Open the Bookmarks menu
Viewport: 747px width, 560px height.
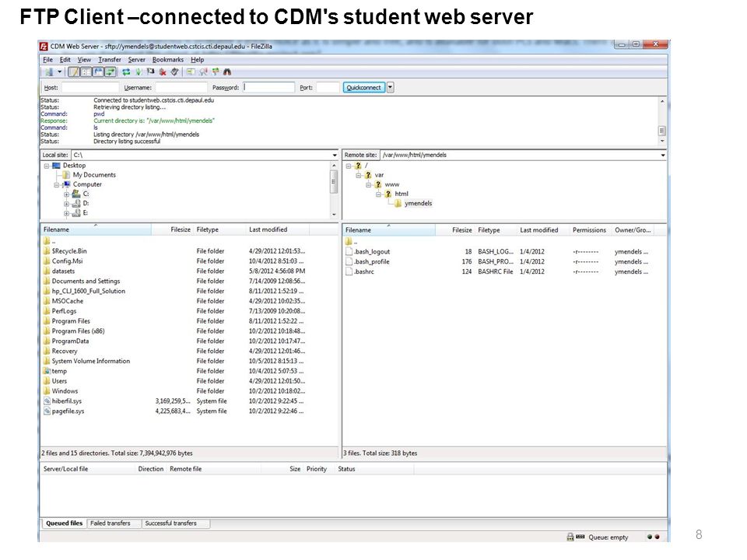168,60
